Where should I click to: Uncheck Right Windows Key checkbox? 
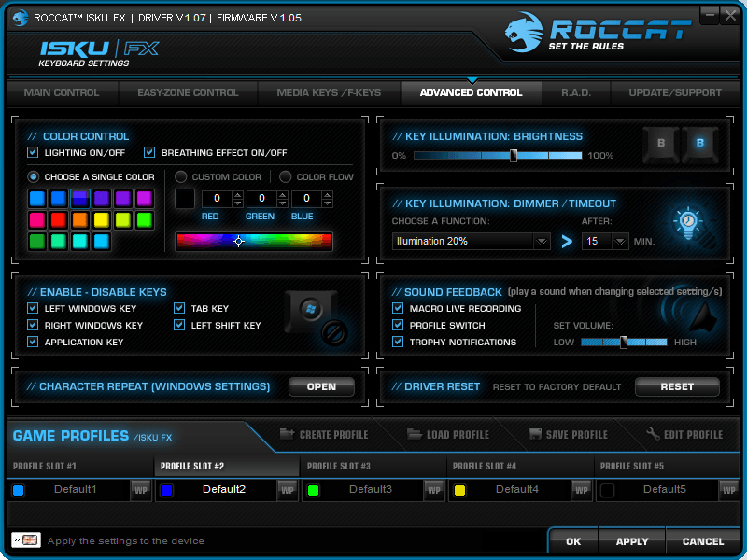33,325
